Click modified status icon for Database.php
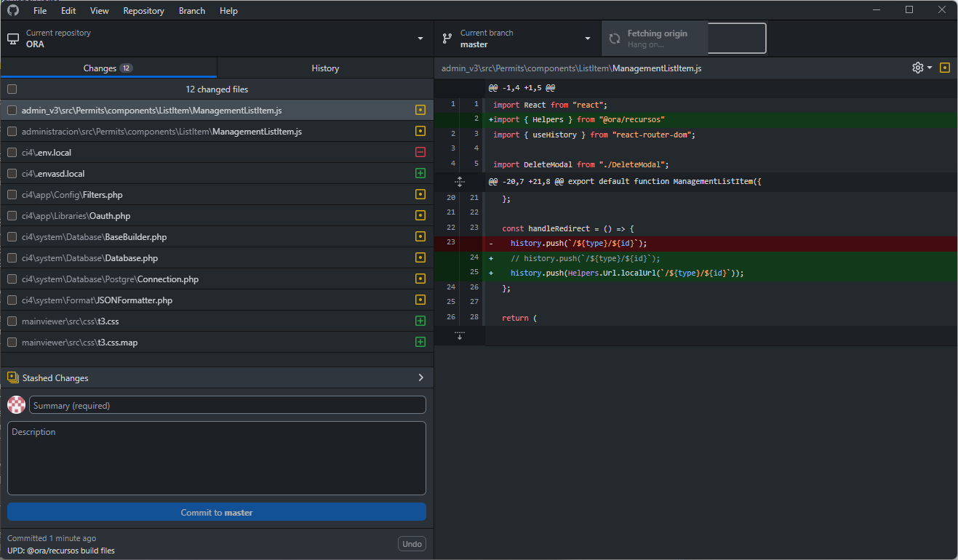Screen dimensions: 958x560 click(420, 258)
